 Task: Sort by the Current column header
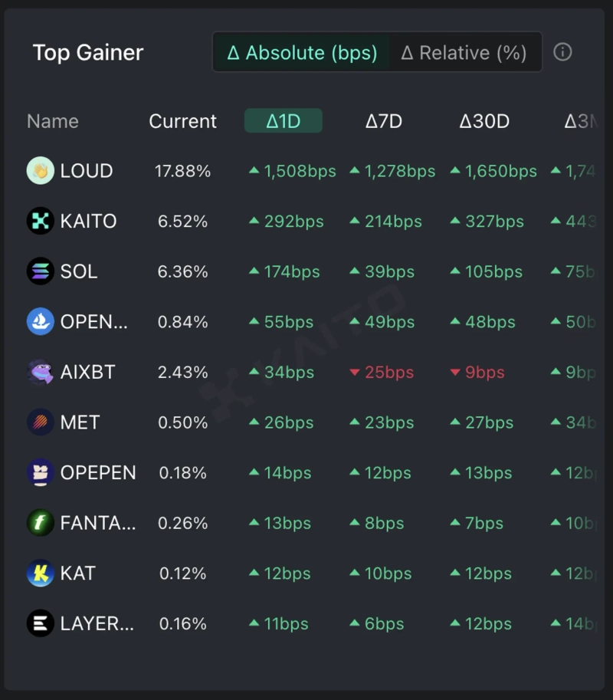pos(182,121)
